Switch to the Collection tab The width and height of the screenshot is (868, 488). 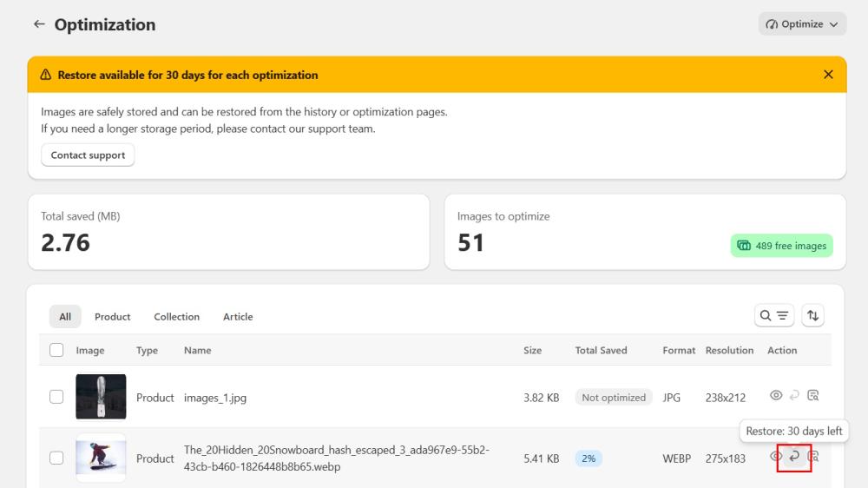pyautogui.click(x=176, y=317)
